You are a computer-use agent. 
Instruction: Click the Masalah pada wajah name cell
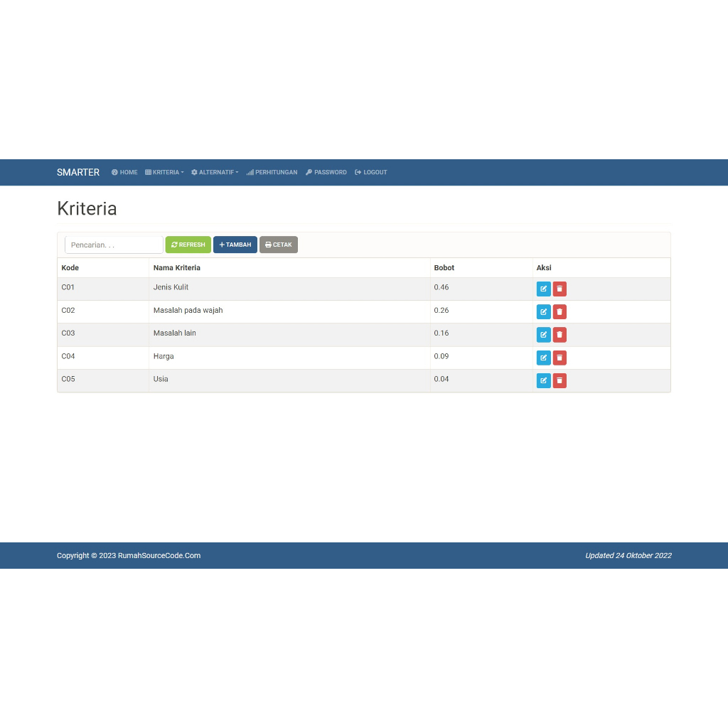(289, 311)
